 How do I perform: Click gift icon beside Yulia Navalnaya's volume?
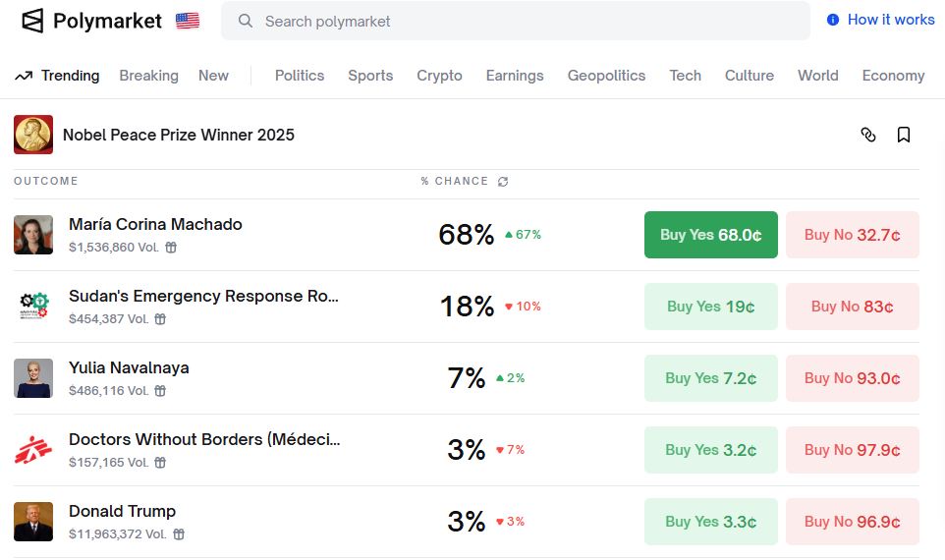(x=160, y=391)
